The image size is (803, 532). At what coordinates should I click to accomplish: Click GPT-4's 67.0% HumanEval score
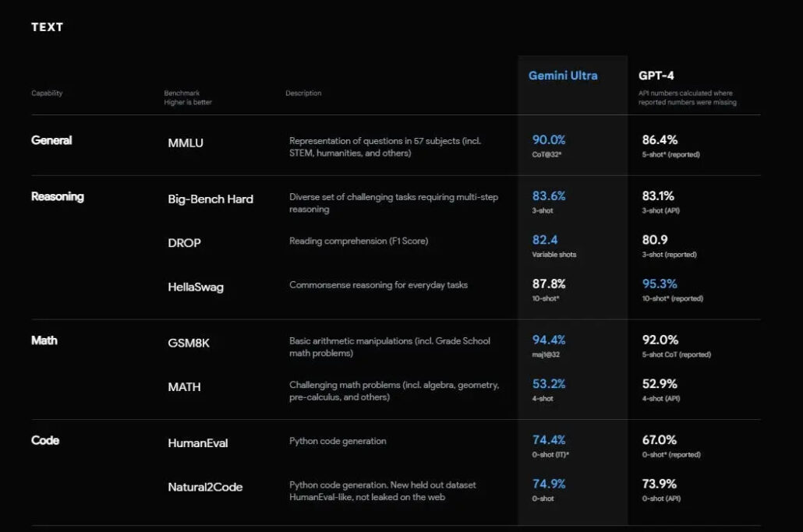[x=659, y=440]
